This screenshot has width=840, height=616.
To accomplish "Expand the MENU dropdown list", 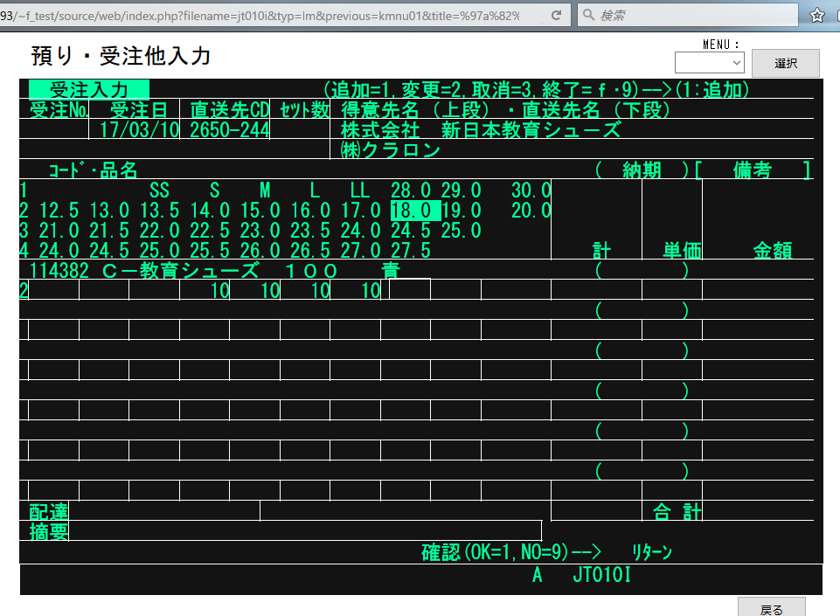I will click(709, 63).
